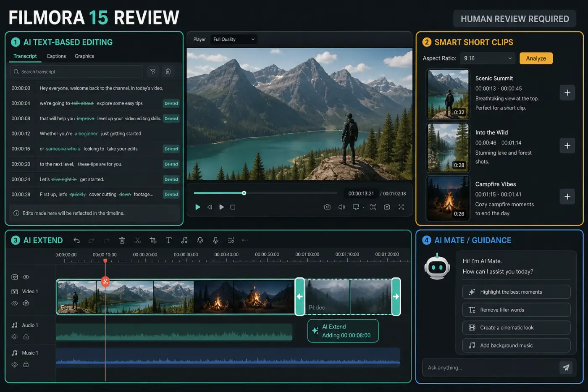The height and width of the screenshot is (392, 588).
Task: Open the Aspect Ratio 9:16 dropdown
Action: [488, 58]
